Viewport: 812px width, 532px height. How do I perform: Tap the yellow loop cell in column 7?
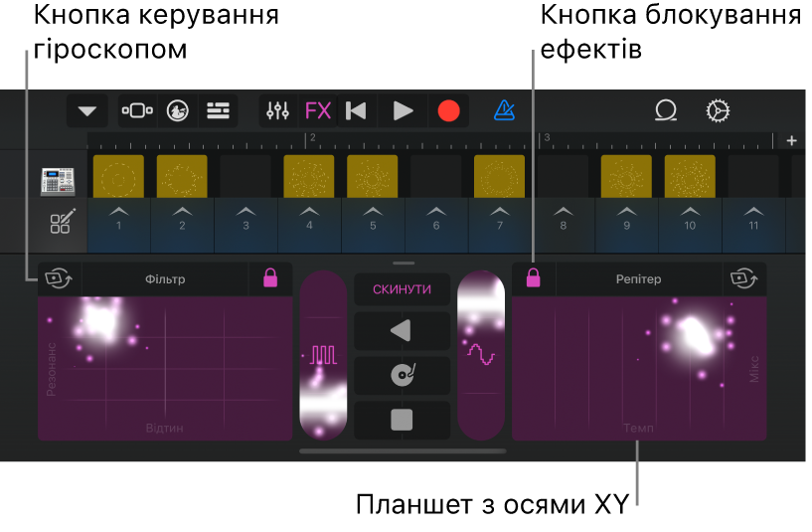click(499, 176)
